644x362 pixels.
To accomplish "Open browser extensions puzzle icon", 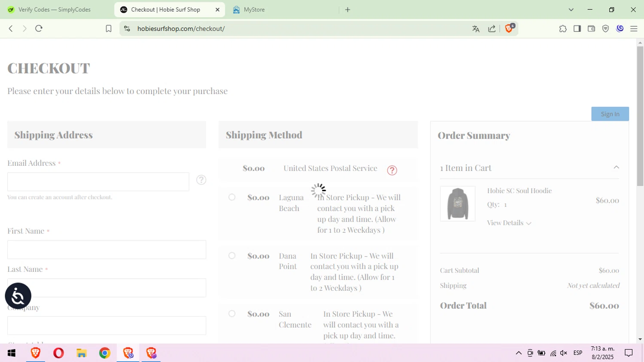I will click(x=563, y=29).
